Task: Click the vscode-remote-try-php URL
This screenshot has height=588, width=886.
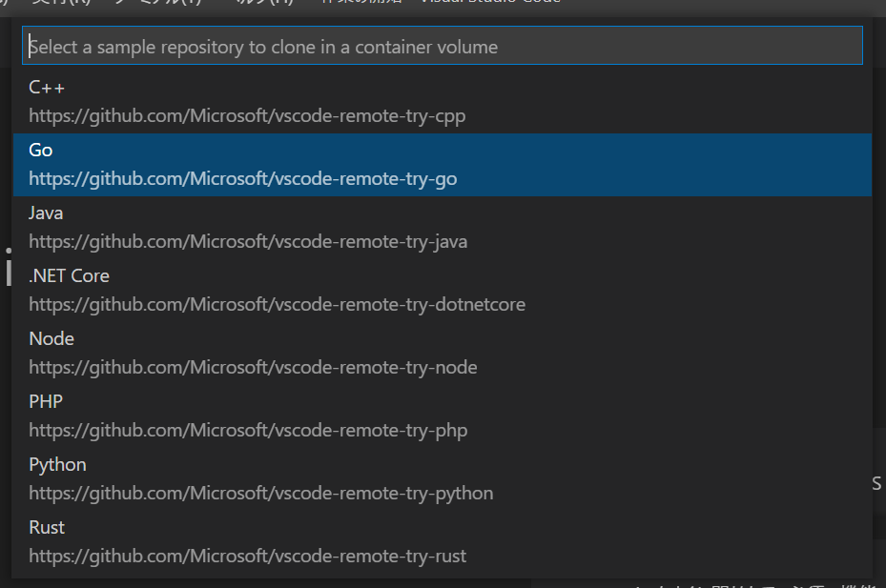Action: 248,431
